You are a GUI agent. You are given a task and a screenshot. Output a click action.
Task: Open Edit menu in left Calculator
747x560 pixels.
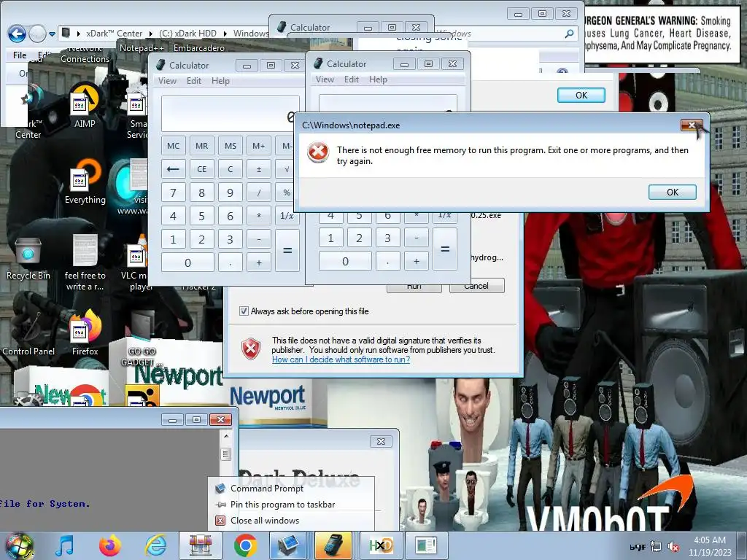(x=193, y=80)
